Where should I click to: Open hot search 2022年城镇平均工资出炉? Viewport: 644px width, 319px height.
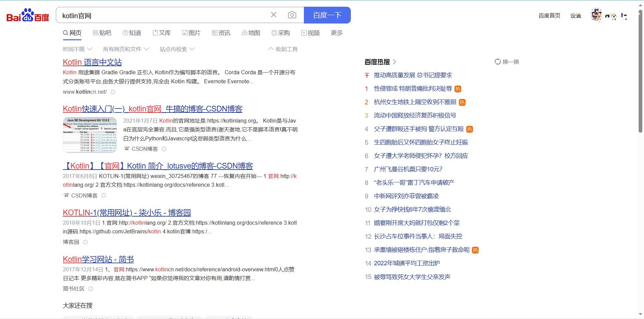coord(407,263)
